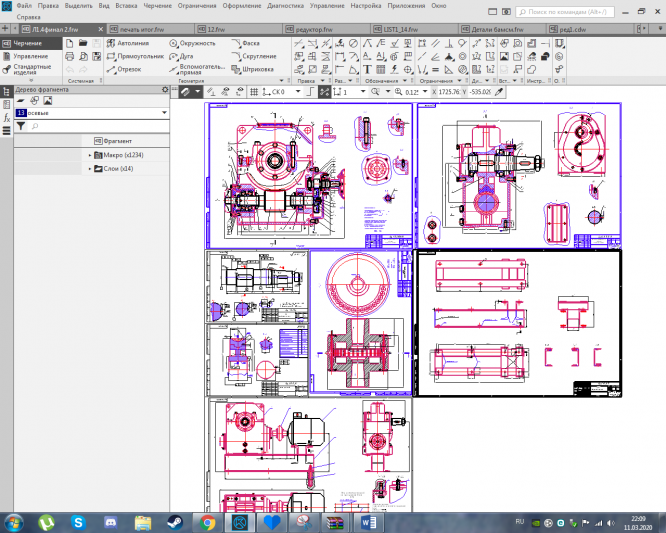
Task: Activate the Окружность (circle) tool
Action: click(x=192, y=44)
